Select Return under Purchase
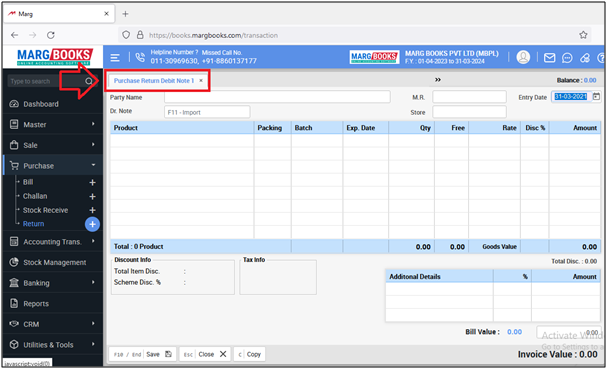Viewport: 608px width, 369px height. [33, 224]
